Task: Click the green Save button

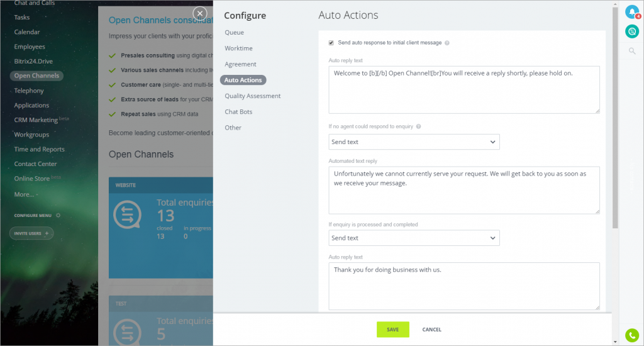Action: 392,330
